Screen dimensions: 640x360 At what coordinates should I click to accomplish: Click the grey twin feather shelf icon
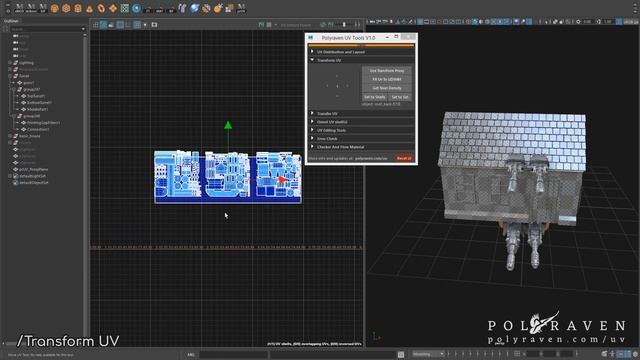182,8
